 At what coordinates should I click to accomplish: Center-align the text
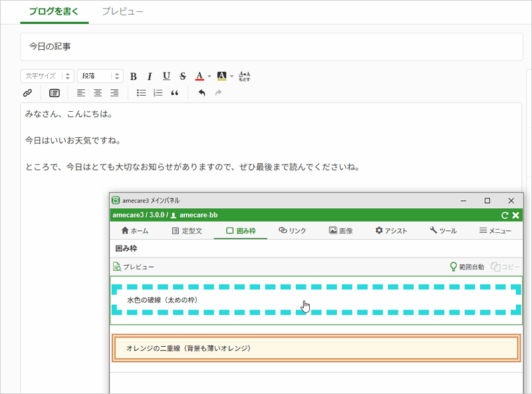98,93
